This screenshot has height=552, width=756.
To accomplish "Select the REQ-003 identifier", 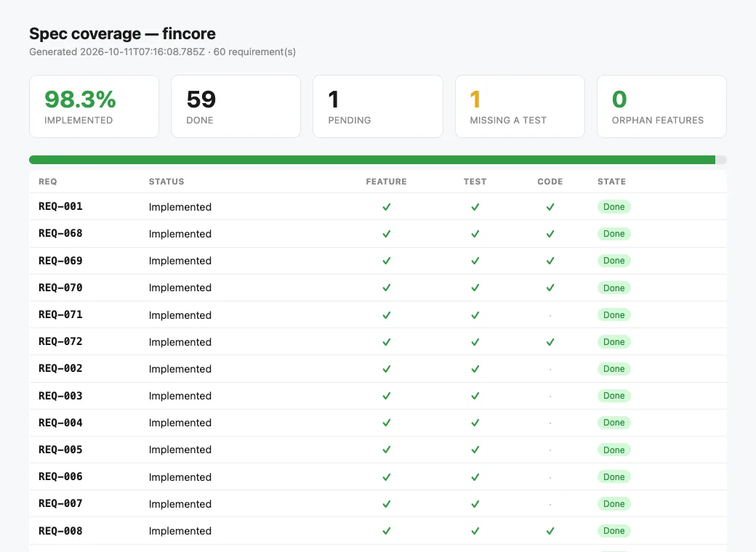I will tap(60, 395).
